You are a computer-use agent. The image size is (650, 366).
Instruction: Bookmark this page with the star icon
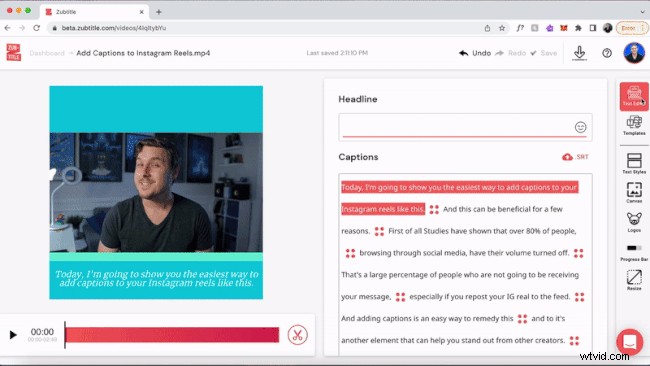(502, 28)
